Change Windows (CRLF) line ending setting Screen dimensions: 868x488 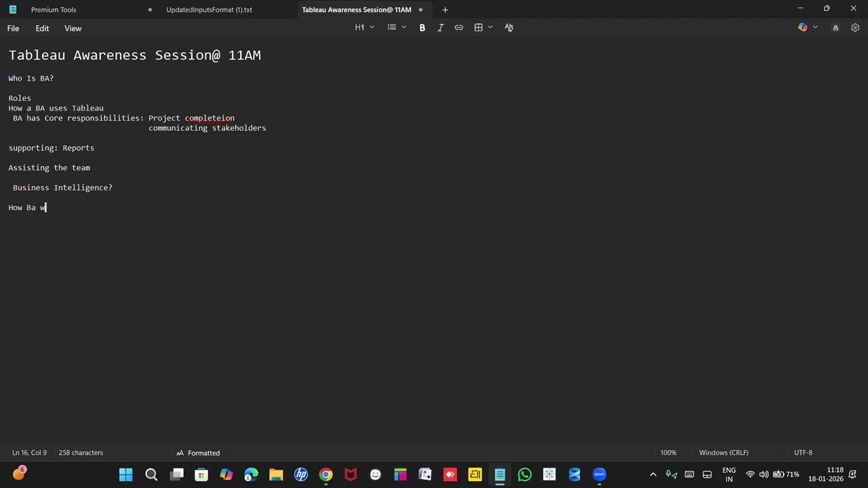coord(724,453)
